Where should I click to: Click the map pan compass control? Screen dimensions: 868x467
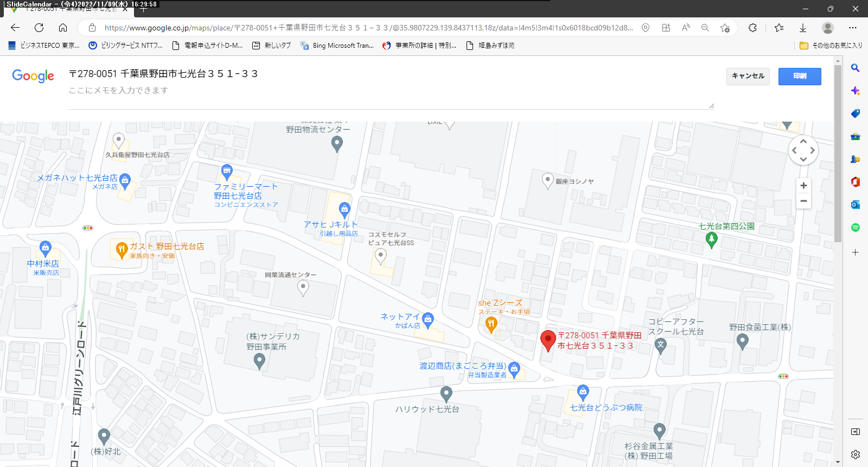click(x=803, y=150)
